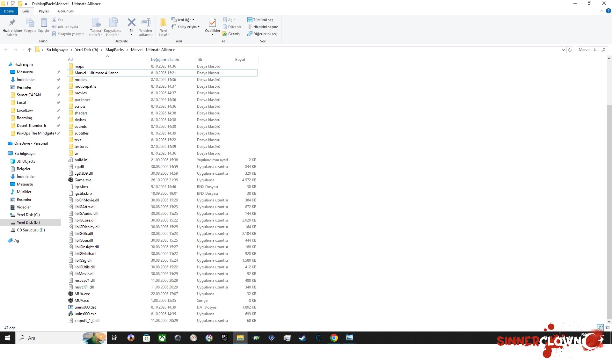Switch to the Görünüm tab

pyautogui.click(x=66, y=11)
